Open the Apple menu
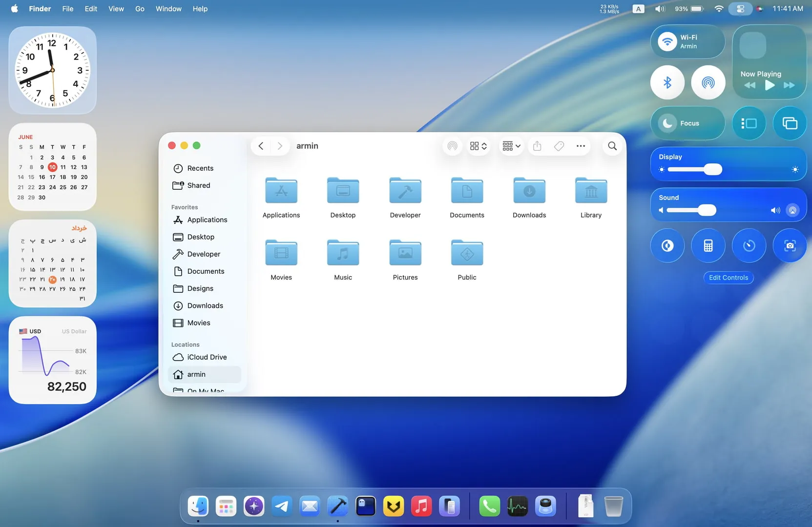 [x=14, y=9]
